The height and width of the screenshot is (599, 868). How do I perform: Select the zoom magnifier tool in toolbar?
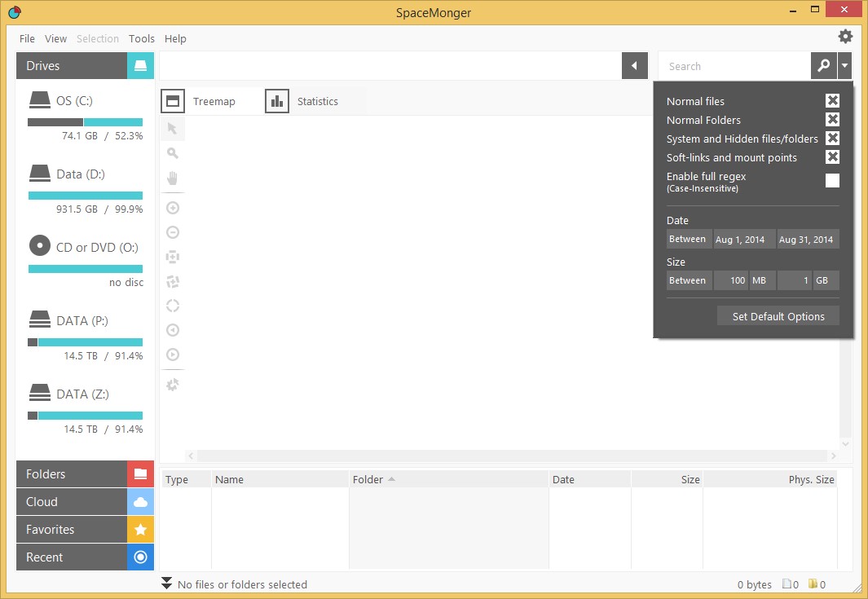(172, 153)
